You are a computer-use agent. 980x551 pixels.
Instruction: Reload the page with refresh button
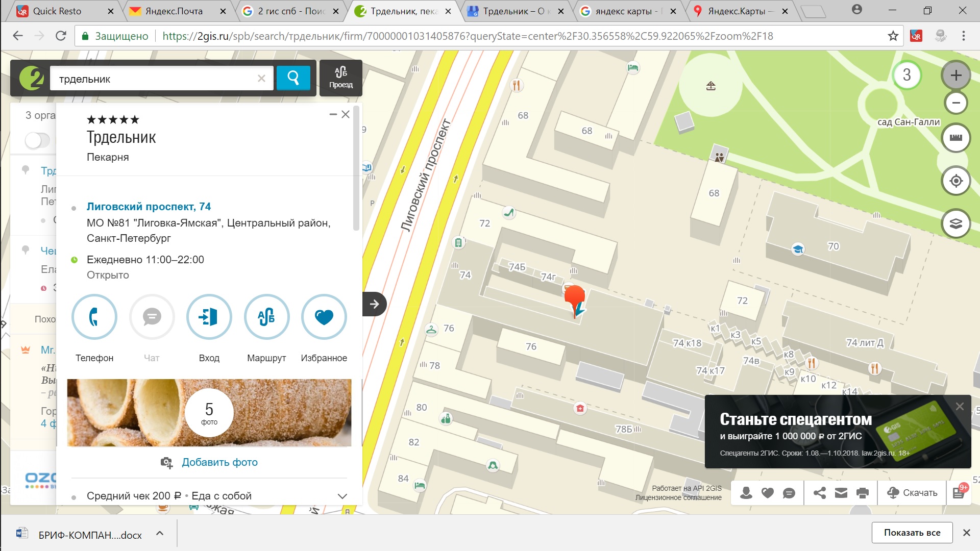coord(61,36)
